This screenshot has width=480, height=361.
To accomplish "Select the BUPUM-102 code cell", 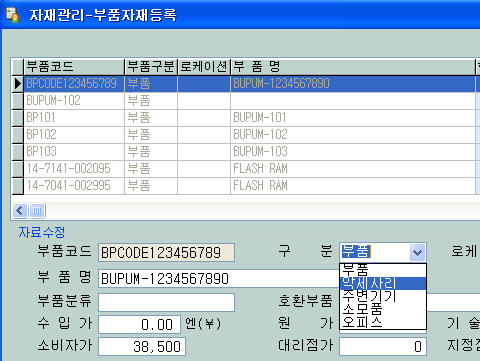I will pyautogui.click(x=74, y=101).
